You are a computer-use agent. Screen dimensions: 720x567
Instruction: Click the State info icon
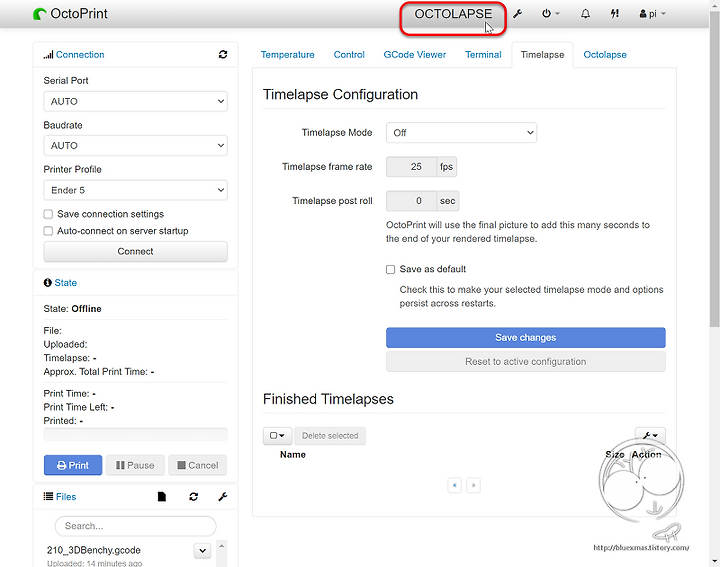[x=47, y=282]
